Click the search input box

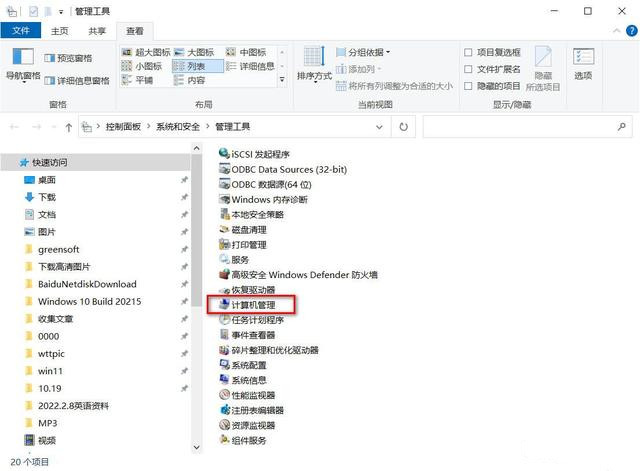coord(520,127)
